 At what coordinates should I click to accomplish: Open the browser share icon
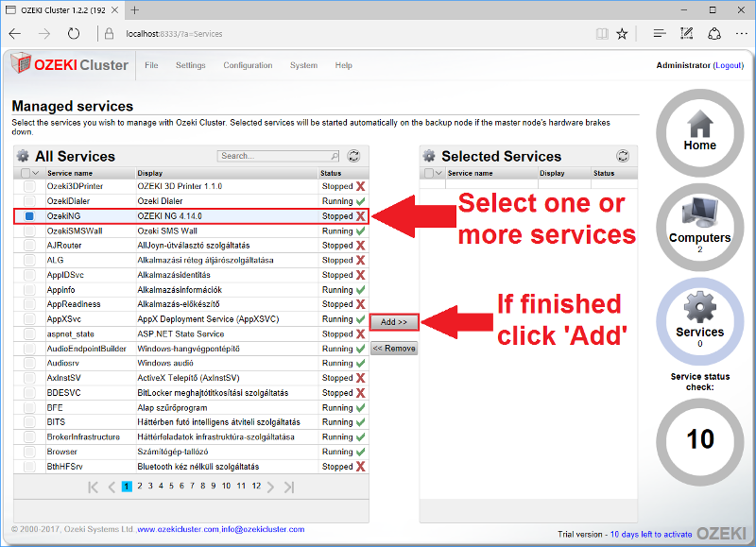tap(714, 33)
